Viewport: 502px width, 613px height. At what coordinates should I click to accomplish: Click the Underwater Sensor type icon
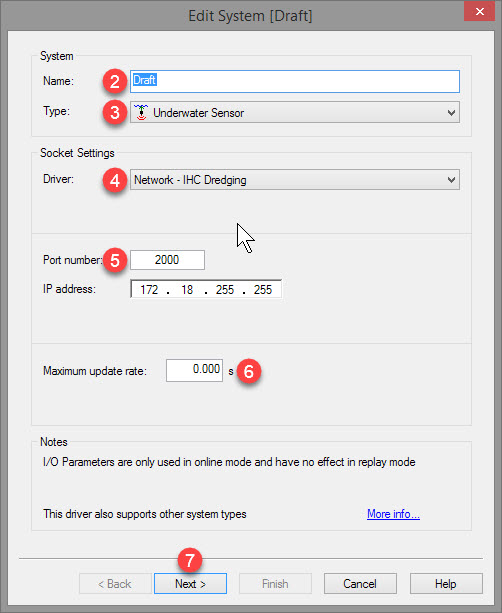pos(141,113)
